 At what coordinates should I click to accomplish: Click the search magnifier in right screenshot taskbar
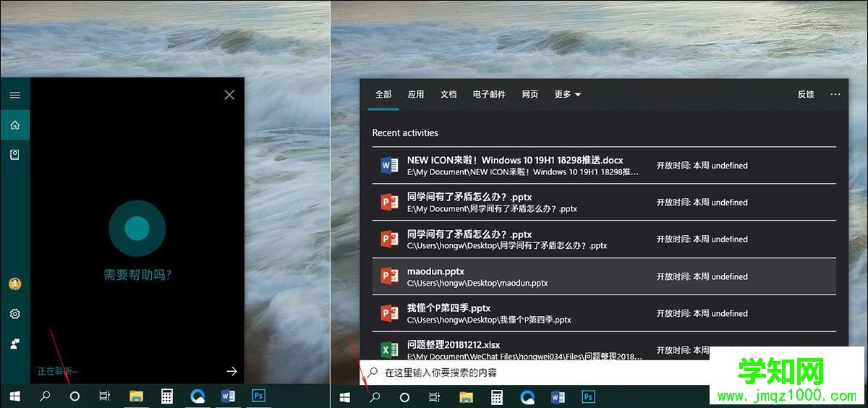point(375,396)
